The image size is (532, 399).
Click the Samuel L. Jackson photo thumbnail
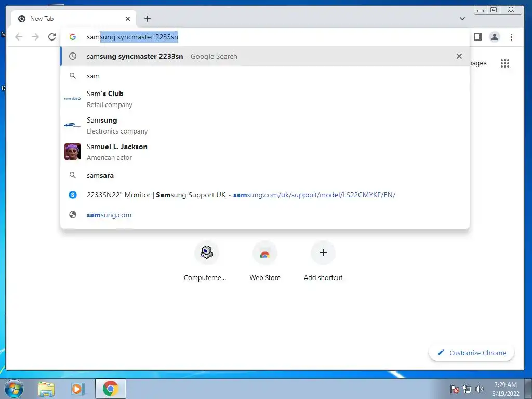[x=73, y=152]
